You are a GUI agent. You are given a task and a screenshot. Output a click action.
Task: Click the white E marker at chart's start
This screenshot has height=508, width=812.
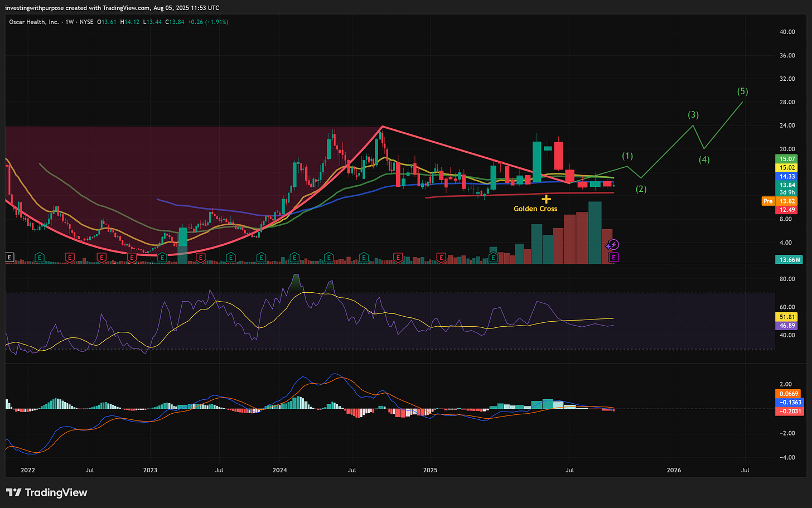pyautogui.click(x=9, y=257)
